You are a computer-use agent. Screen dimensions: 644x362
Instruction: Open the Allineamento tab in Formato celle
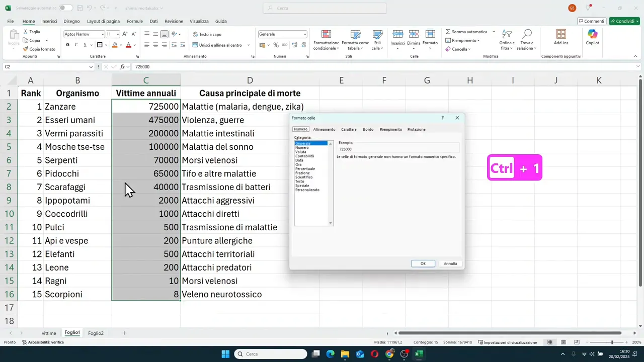click(324, 129)
